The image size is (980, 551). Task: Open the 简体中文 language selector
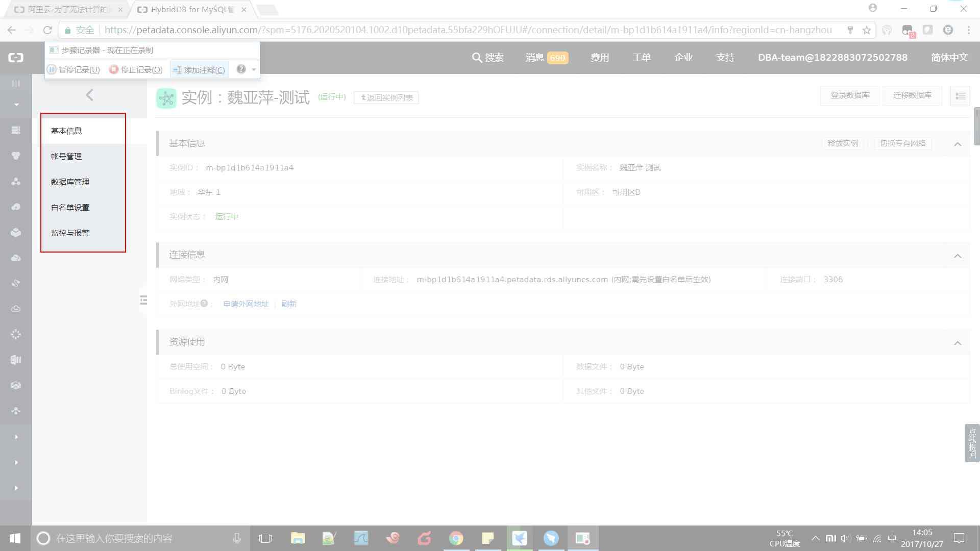click(x=949, y=58)
